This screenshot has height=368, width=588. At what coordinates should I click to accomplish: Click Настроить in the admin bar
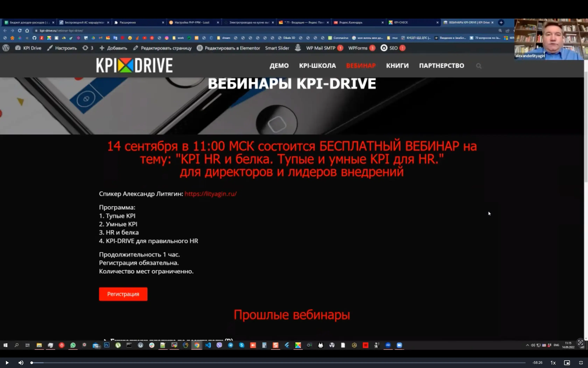pyautogui.click(x=62, y=48)
